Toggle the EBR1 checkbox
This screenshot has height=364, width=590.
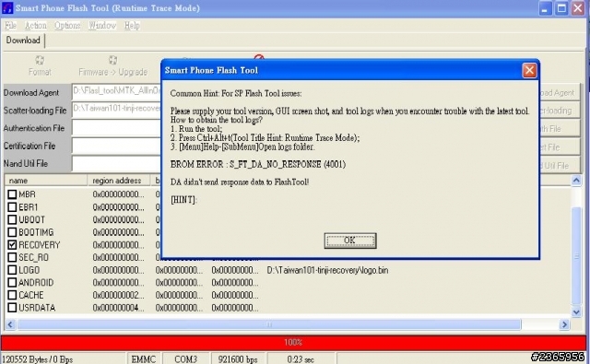pyautogui.click(x=12, y=206)
